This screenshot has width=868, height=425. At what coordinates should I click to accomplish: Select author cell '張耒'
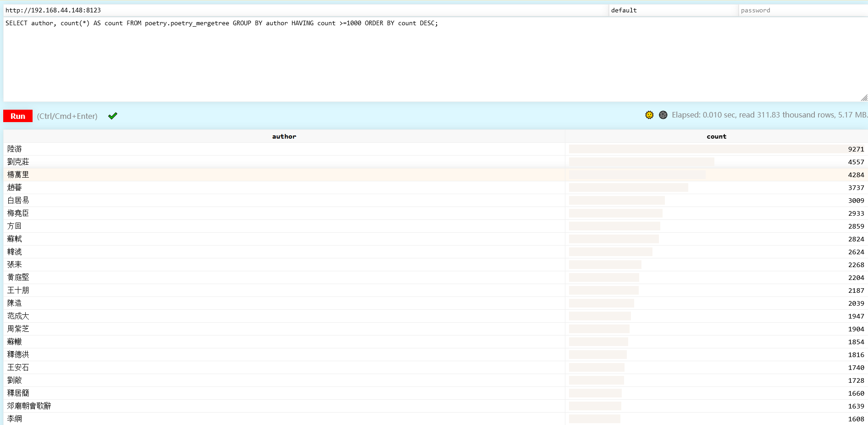(284, 265)
